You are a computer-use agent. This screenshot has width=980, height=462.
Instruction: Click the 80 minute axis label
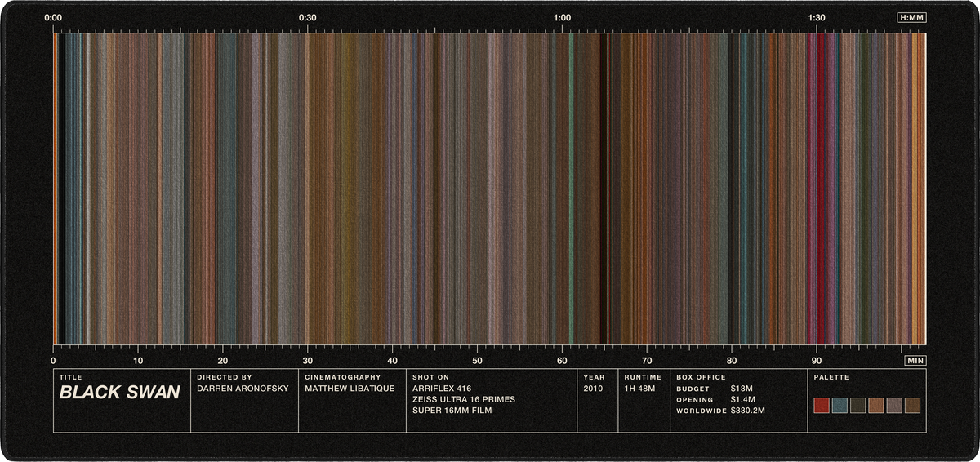pyautogui.click(x=732, y=361)
